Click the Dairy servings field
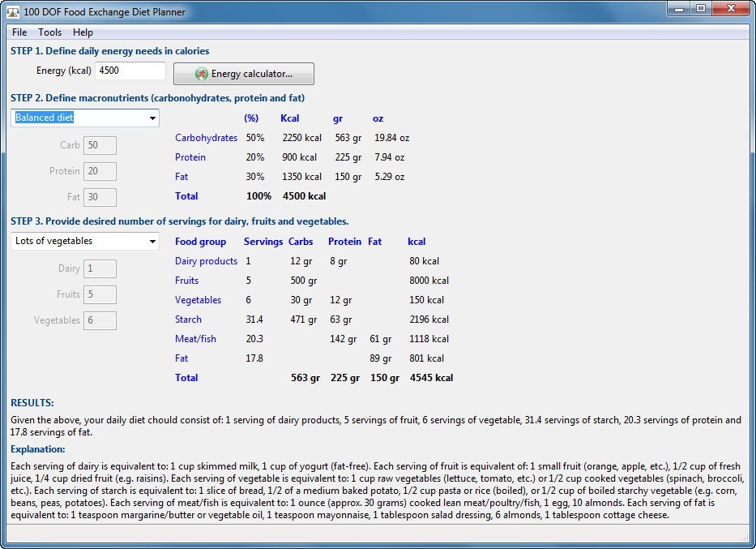The width and height of the screenshot is (756, 549). click(100, 269)
